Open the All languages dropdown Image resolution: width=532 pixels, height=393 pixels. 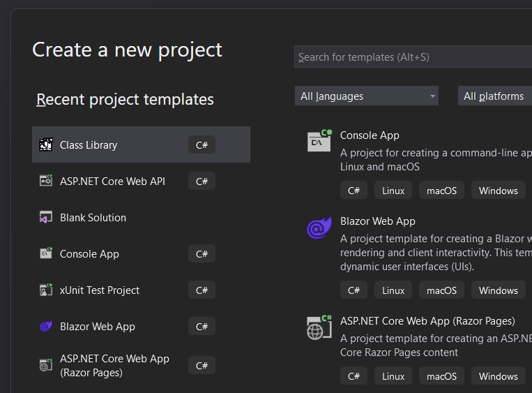click(367, 96)
